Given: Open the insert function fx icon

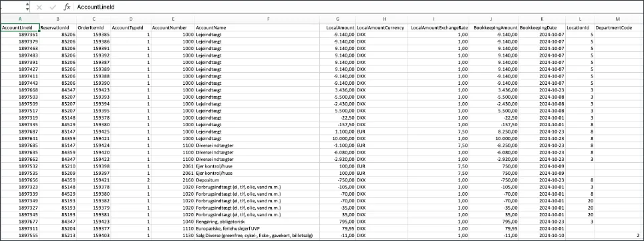Looking at the screenshot, I should point(67,7).
